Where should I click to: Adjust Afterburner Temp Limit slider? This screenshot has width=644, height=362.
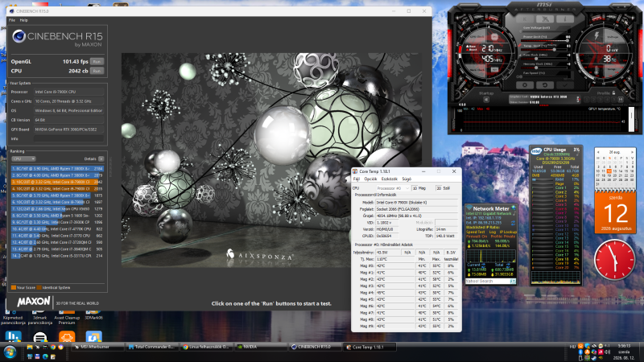click(x=545, y=50)
